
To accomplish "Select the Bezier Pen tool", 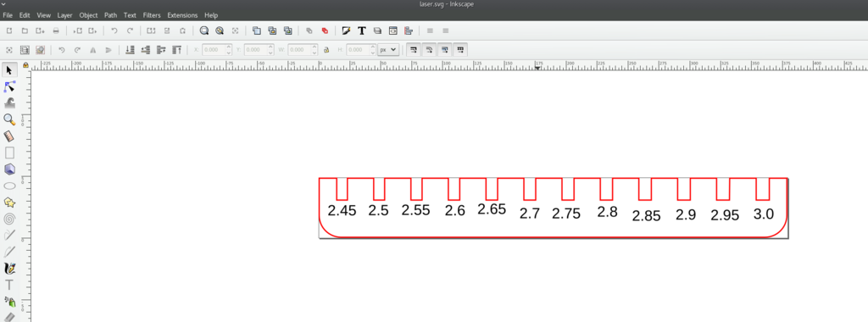I will point(9,253).
